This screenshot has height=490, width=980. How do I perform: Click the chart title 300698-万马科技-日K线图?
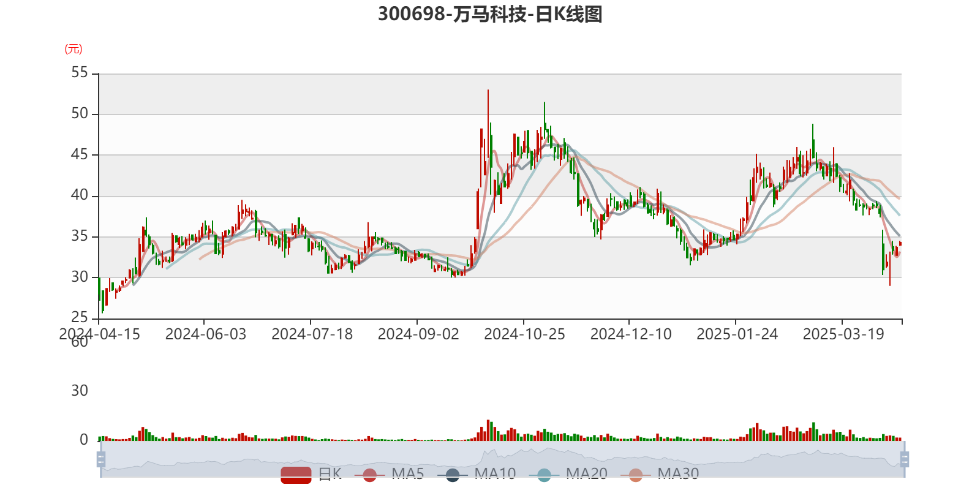pos(490,14)
